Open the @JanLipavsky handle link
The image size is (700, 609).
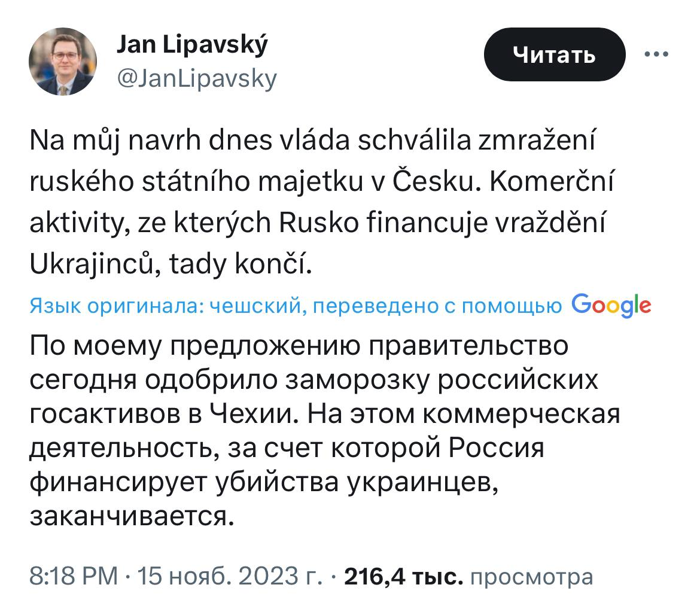[x=197, y=80]
